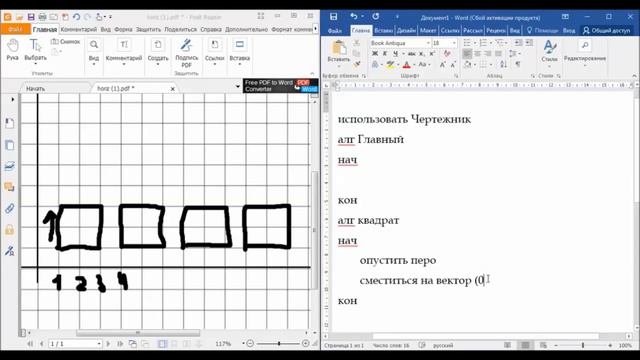Sort the paragraphs in Word
This screenshot has width=640, height=360.
[x=504, y=64]
